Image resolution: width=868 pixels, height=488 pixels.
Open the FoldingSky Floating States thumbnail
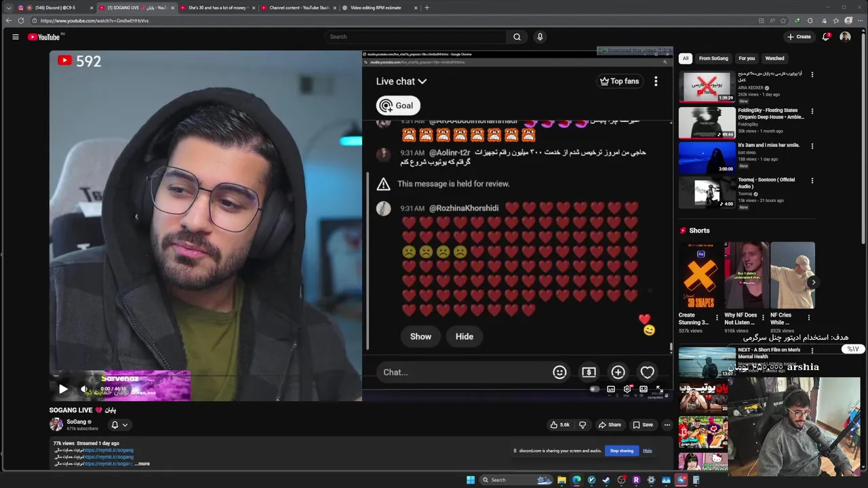[707, 123]
